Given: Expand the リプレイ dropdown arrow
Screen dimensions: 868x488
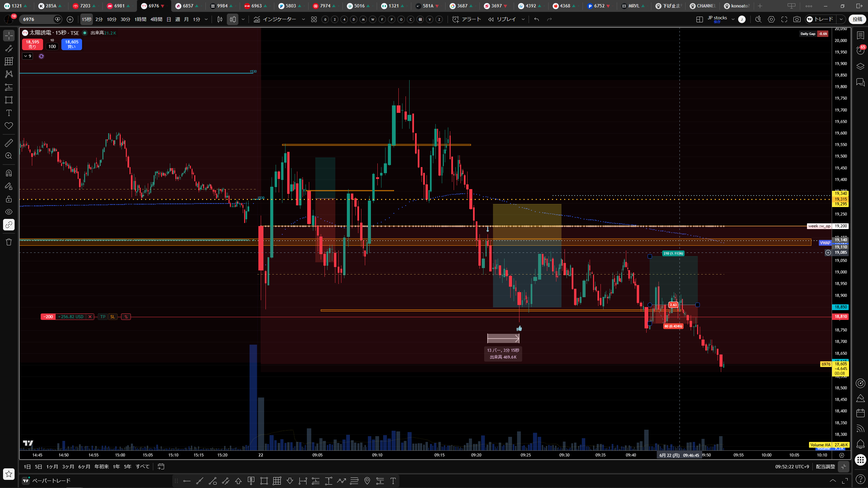Looking at the screenshot, I should click(x=523, y=19).
